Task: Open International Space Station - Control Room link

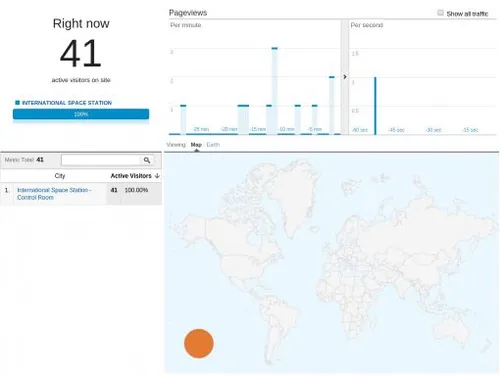Action: coord(54,194)
